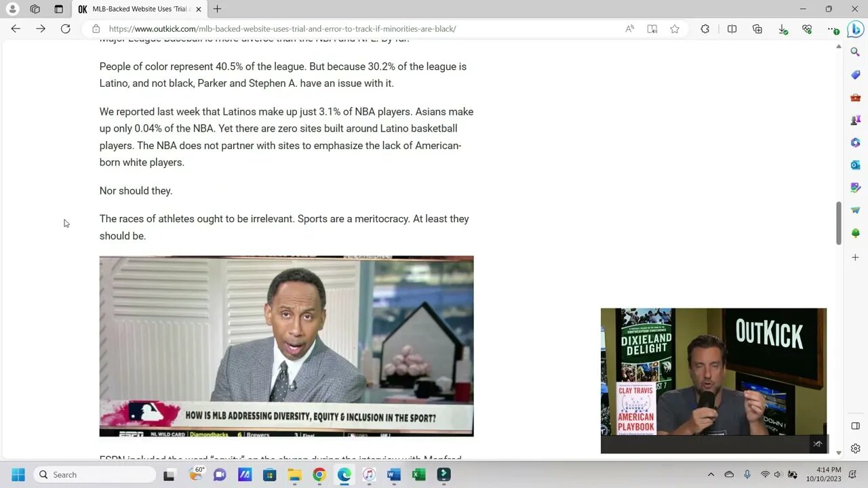Open sidebar settings gear
Viewport: 868px width, 488px height.
point(855,449)
